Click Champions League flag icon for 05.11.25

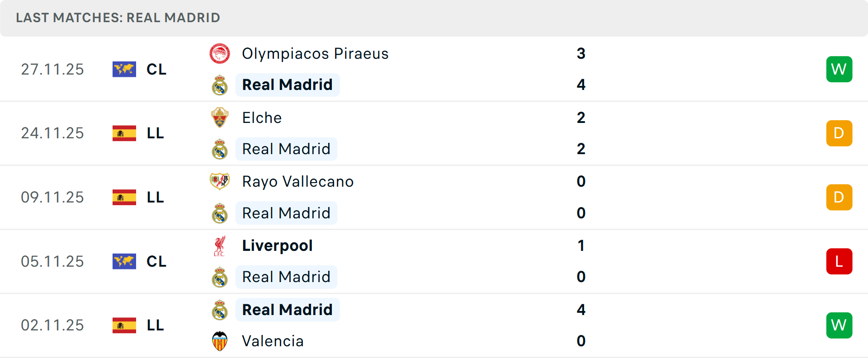click(124, 261)
